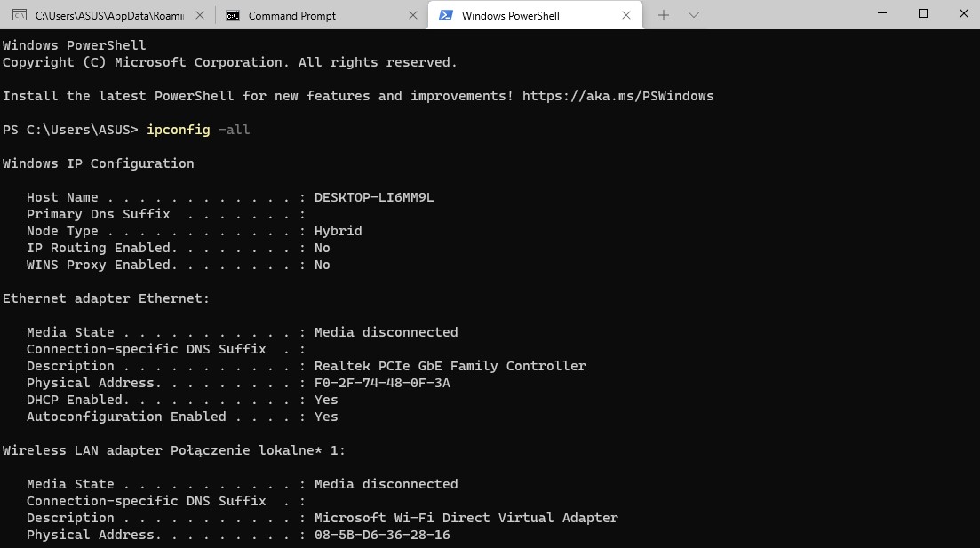The image size is (980, 548).
Task: Click the PowerShell icon on the active tab
Action: 446,15
